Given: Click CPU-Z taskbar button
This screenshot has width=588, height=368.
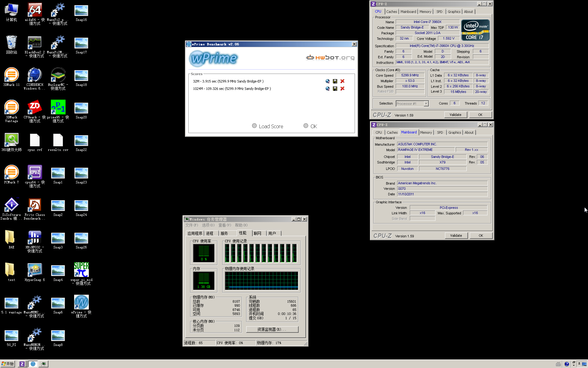Looking at the screenshot, I should [x=22, y=364].
